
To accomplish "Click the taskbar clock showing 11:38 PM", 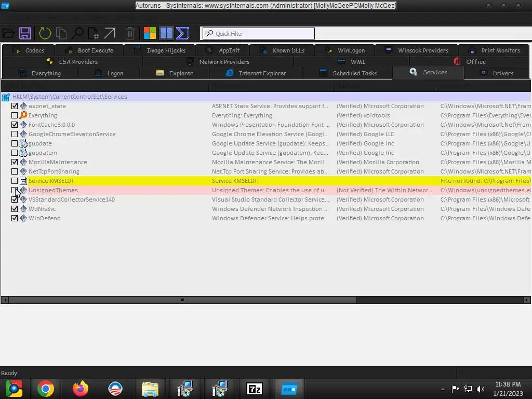I will pos(508,384).
